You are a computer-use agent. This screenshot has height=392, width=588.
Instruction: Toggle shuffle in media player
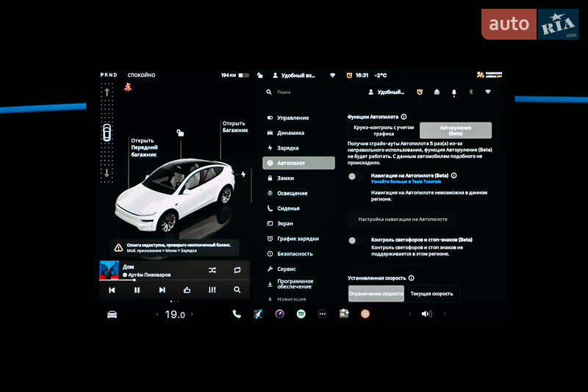[212, 270]
